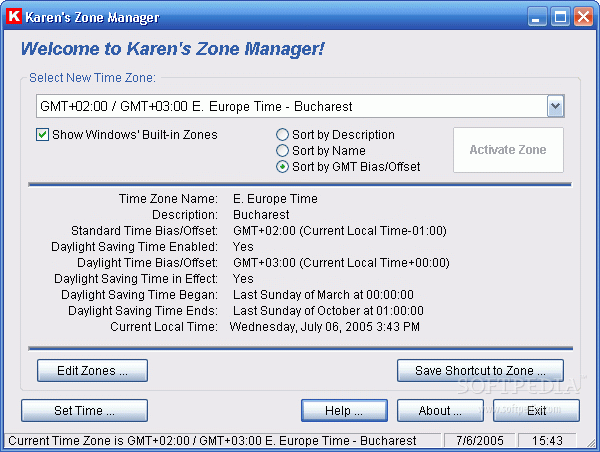Screen dimensions: 600x452
Task: Click the Activate Zone button
Action: click(508, 150)
